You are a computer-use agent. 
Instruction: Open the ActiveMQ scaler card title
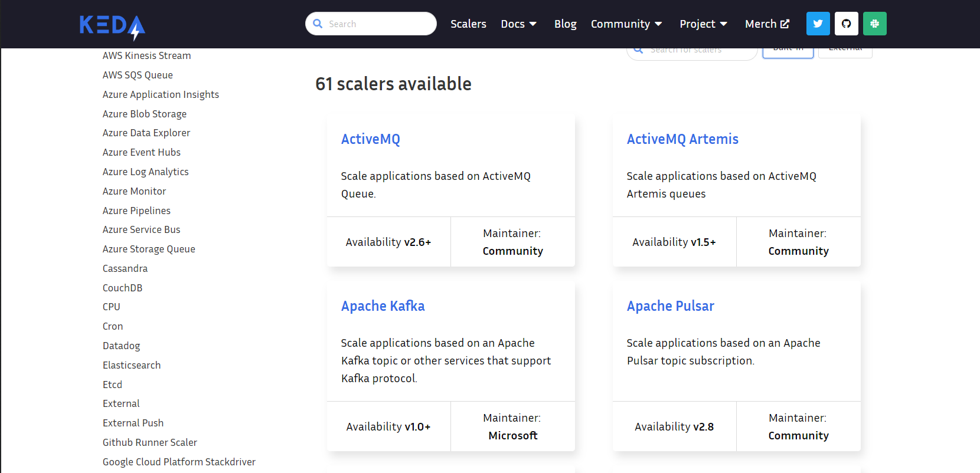coord(371,139)
